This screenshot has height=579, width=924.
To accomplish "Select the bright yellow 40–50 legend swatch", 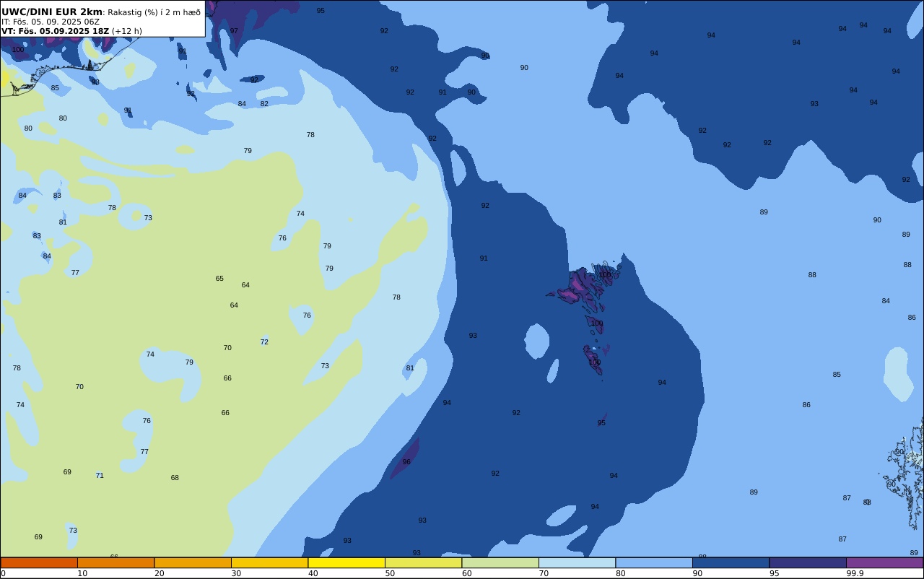I will [346, 562].
